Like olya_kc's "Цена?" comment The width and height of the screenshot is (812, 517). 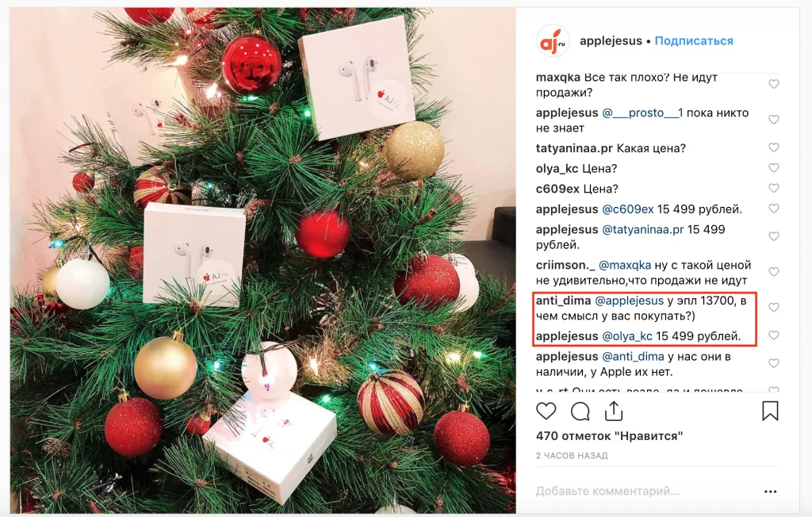point(774,168)
